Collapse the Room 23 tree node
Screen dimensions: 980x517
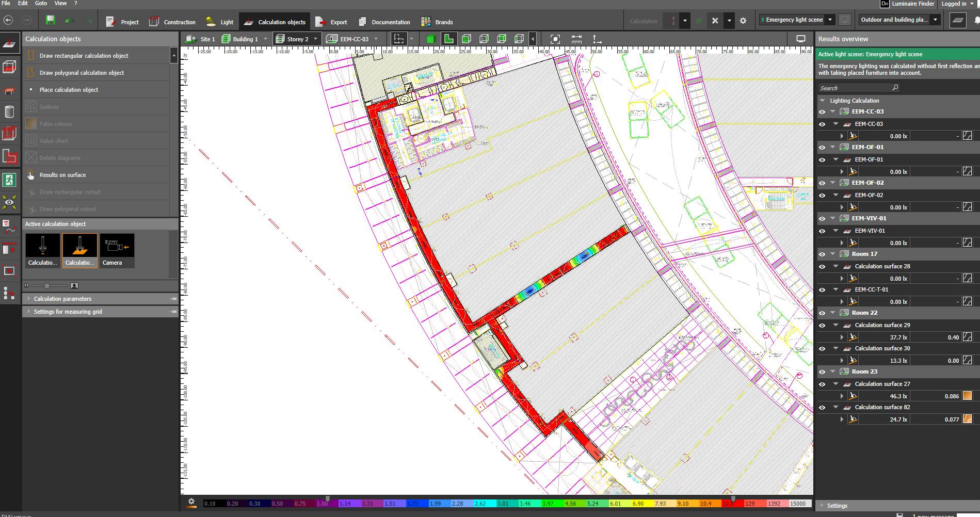coord(833,371)
